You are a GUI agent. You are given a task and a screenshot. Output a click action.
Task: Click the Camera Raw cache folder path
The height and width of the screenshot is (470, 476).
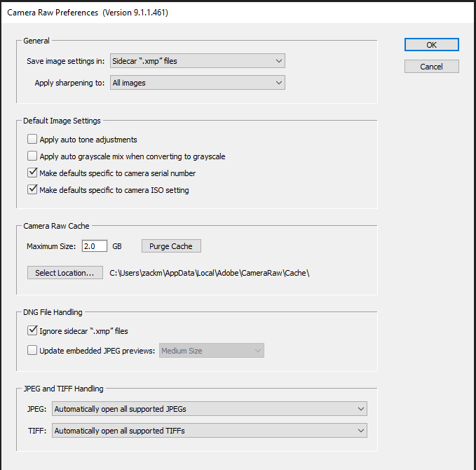coord(210,273)
